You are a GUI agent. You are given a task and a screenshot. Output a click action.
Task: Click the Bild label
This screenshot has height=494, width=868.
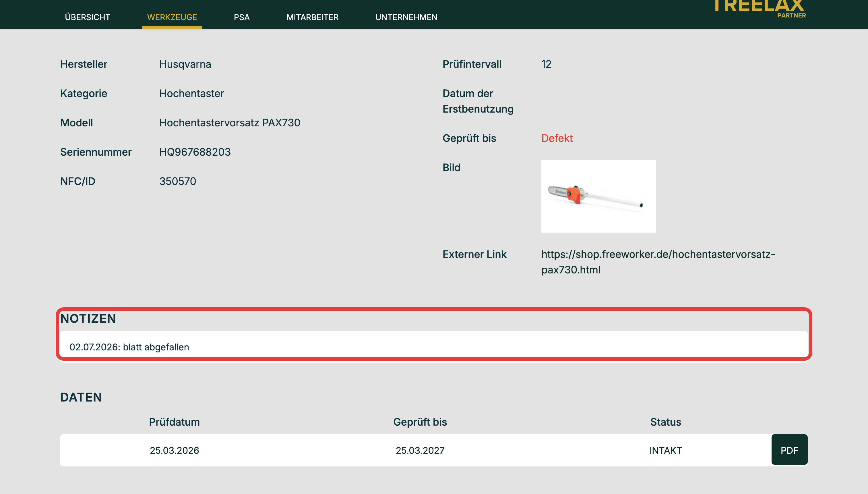(451, 168)
